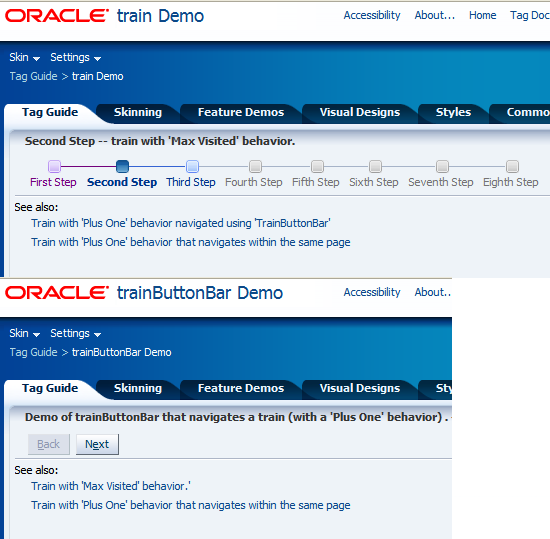Click 'Second Step -- train with Max Visited' heading
This screenshot has height=539, width=550.
[160, 141]
